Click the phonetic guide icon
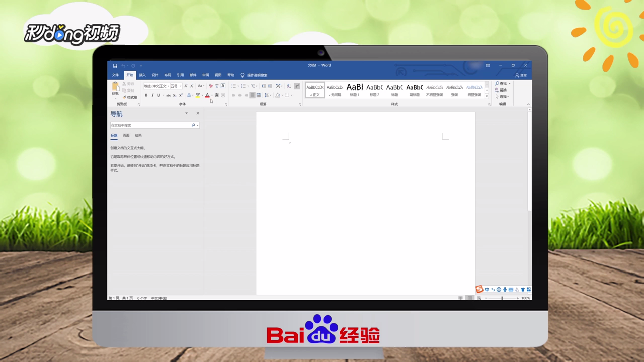Screen dimensions: 644x362 217,86
